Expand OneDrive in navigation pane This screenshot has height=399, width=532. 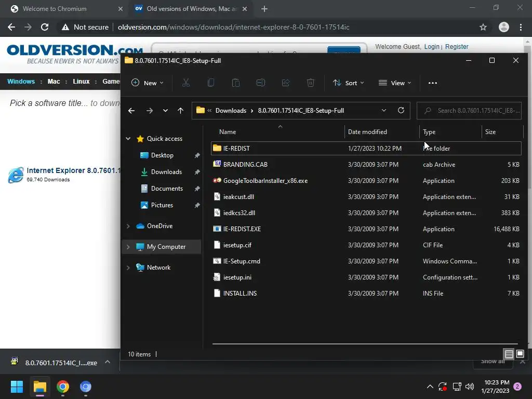[128, 226]
